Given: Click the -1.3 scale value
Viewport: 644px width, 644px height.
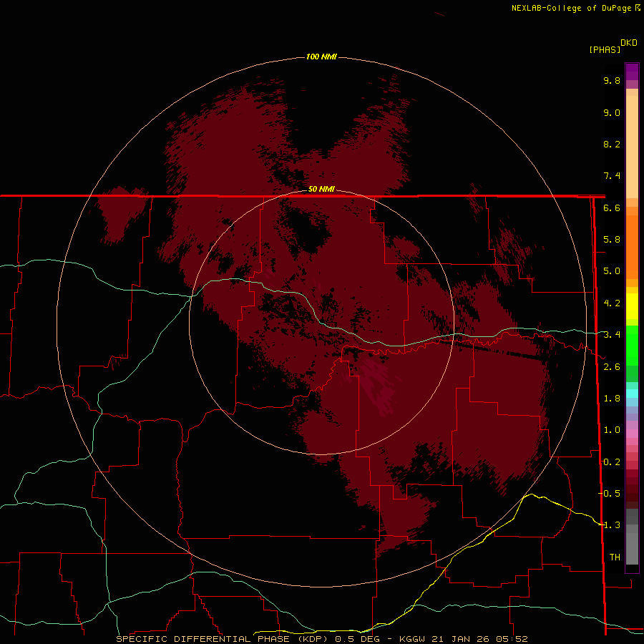Looking at the screenshot, I should 610,525.
